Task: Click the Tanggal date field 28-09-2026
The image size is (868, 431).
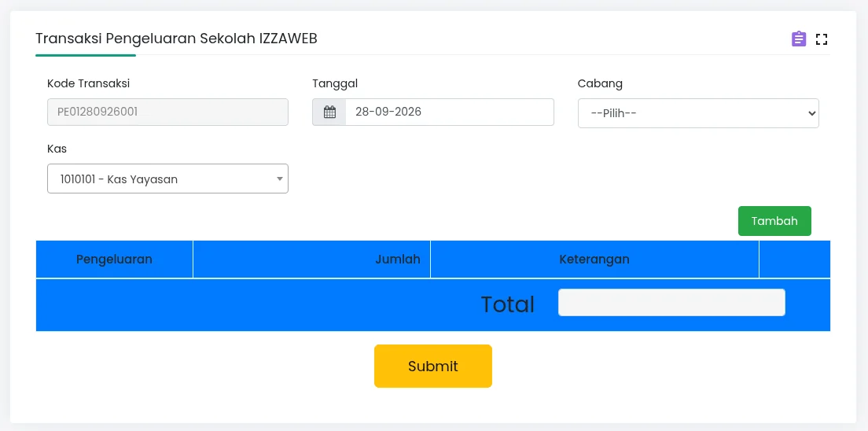Action: coord(450,112)
